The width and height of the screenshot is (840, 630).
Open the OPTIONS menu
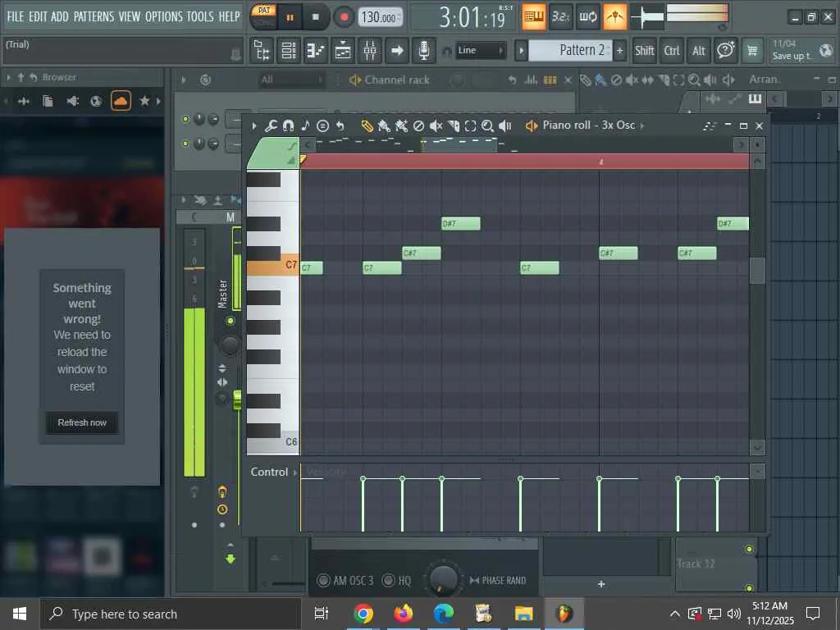pyautogui.click(x=164, y=16)
